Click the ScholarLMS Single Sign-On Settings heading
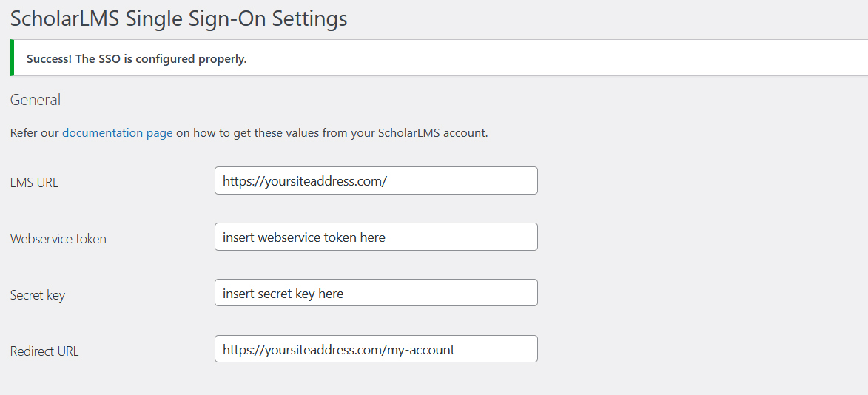Screen dimensions: 868x395 tap(178, 18)
